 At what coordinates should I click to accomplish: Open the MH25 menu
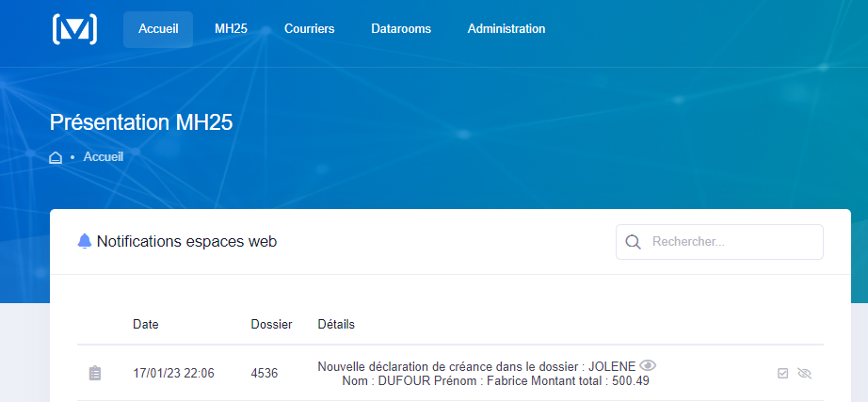coord(231,29)
